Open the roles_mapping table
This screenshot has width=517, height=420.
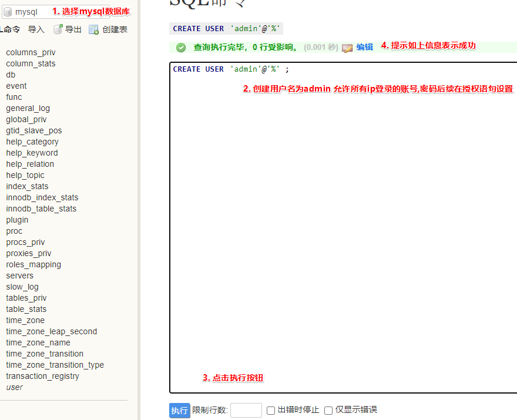[x=33, y=265]
